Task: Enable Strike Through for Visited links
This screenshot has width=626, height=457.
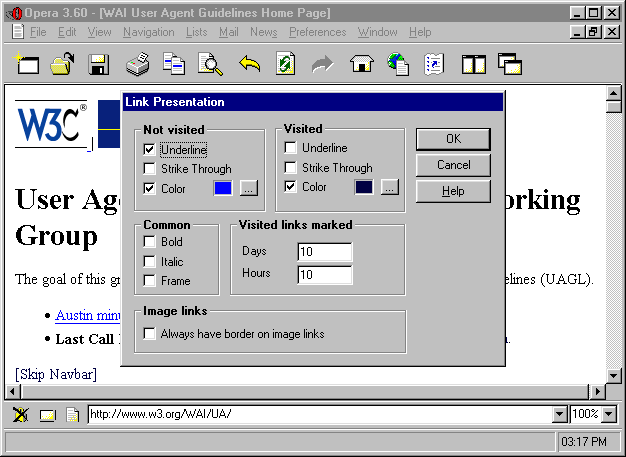Action: pos(291,168)
